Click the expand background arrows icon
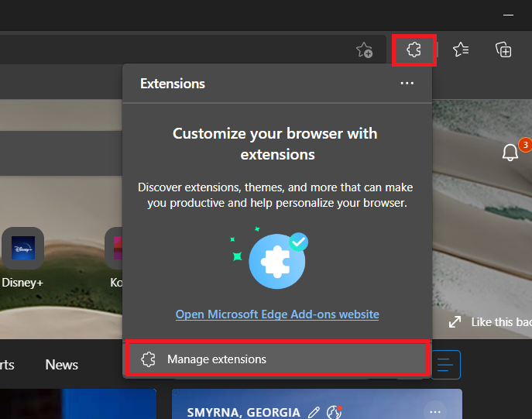 pyautogui.click(x=455, y=322)
